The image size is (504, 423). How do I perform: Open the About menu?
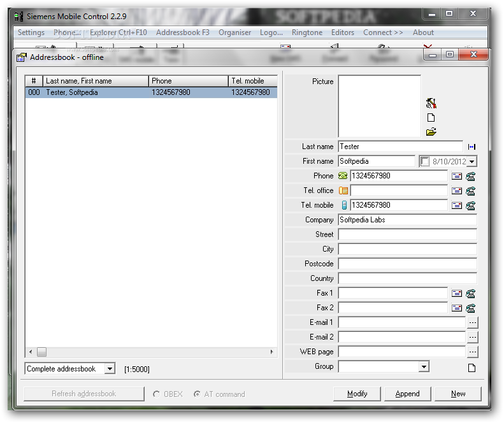[423, 32]
